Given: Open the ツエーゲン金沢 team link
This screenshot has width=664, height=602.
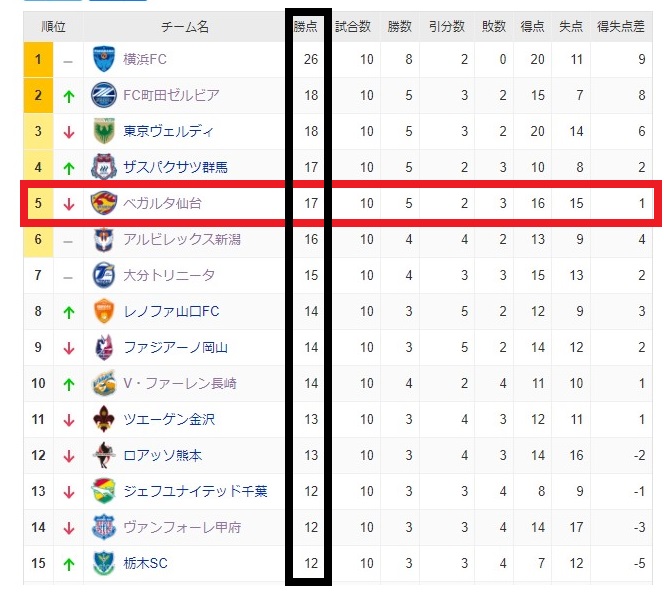Looking at the screenshot, I should [169, 420].
